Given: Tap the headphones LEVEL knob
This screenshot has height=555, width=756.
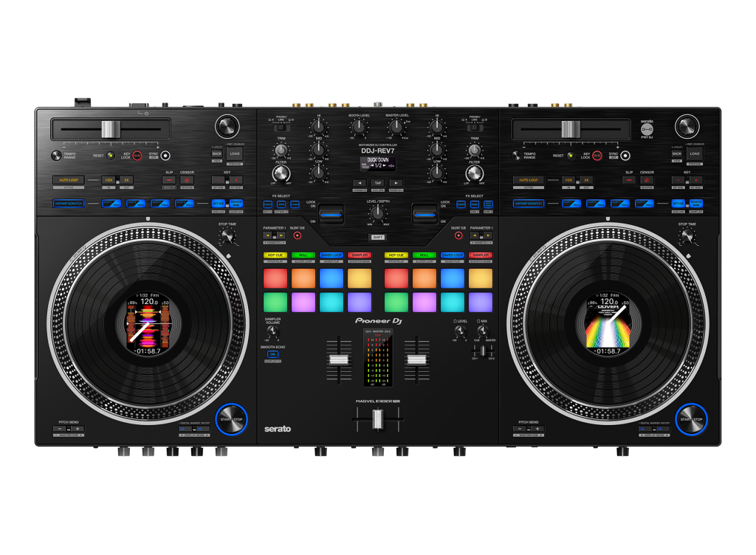Looking at the screenshot, I should point(460,331).
